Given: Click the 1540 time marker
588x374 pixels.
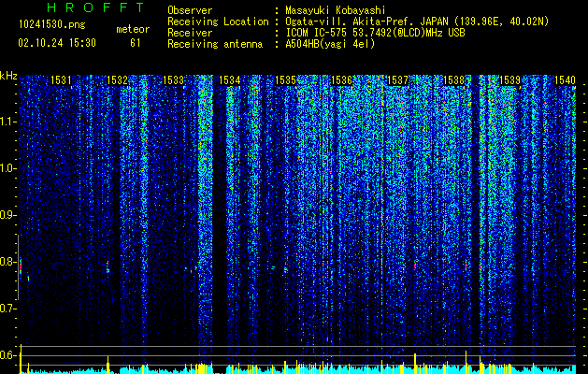Looking at the screenshot, I should [x=565, y=80].
